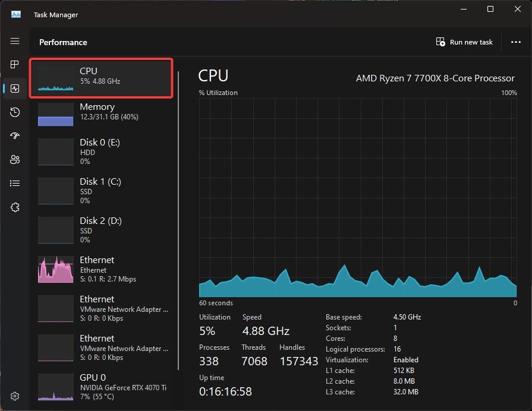Screen dimensions: 532x411
Task: Select the CPU performance entry
Action: tap(101, 78)
